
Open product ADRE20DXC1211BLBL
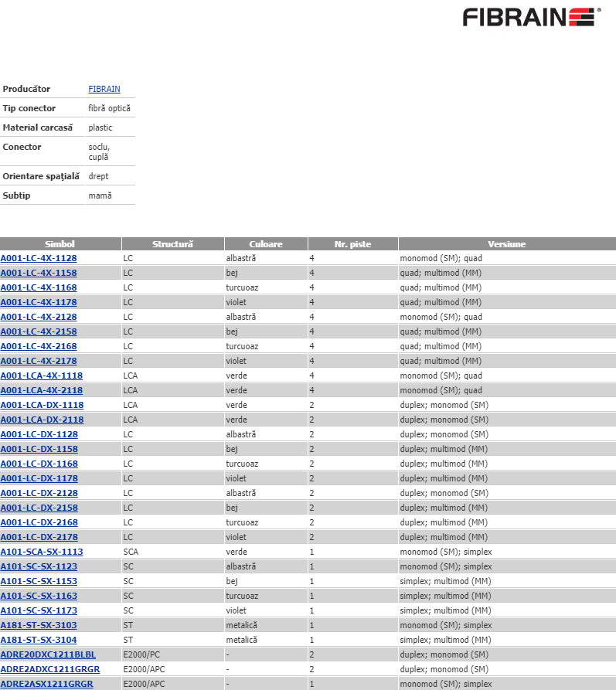[48, 654]
